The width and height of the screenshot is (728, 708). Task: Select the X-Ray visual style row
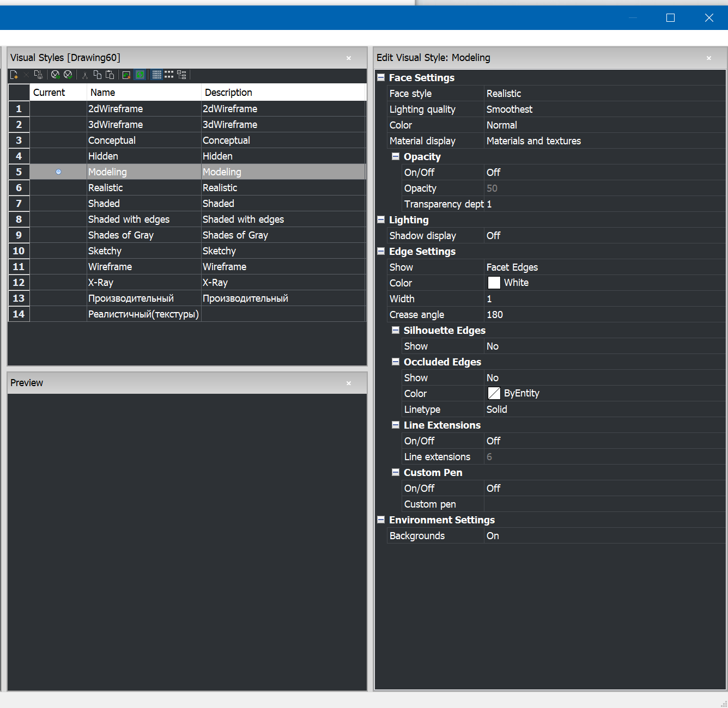click(x=101, y=283)
